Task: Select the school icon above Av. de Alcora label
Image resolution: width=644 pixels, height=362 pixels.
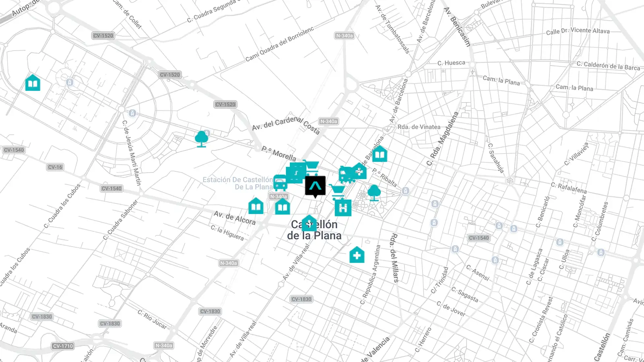Action: [x=256, y=206]
